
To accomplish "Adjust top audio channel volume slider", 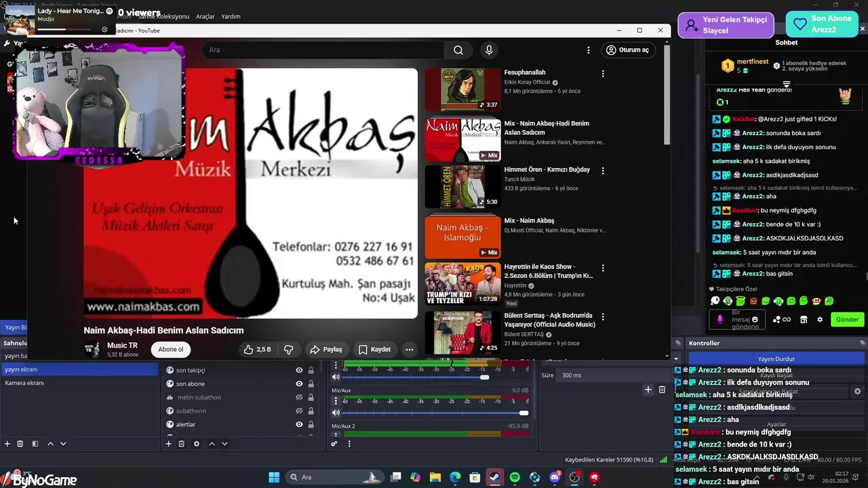I will click(484, 377).
